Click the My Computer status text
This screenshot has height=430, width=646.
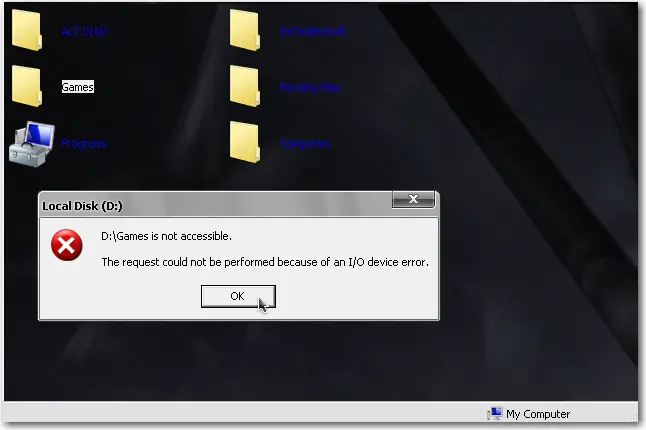538,414
